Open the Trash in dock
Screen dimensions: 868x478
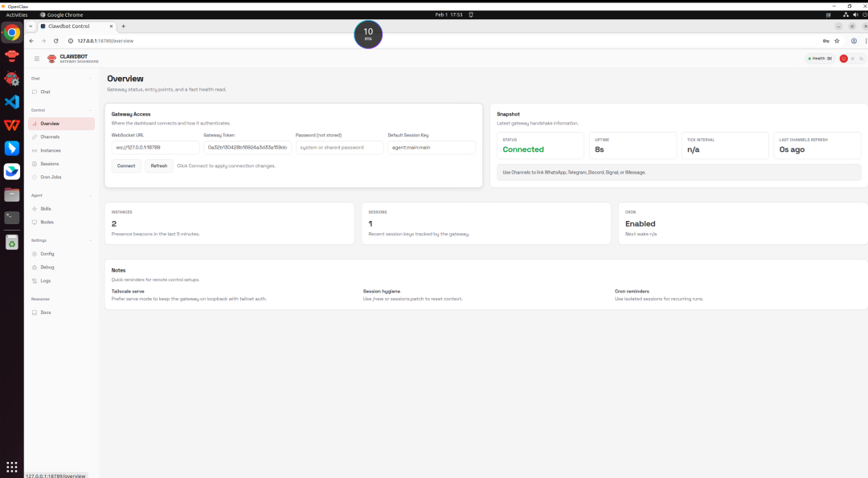(11, 243)
